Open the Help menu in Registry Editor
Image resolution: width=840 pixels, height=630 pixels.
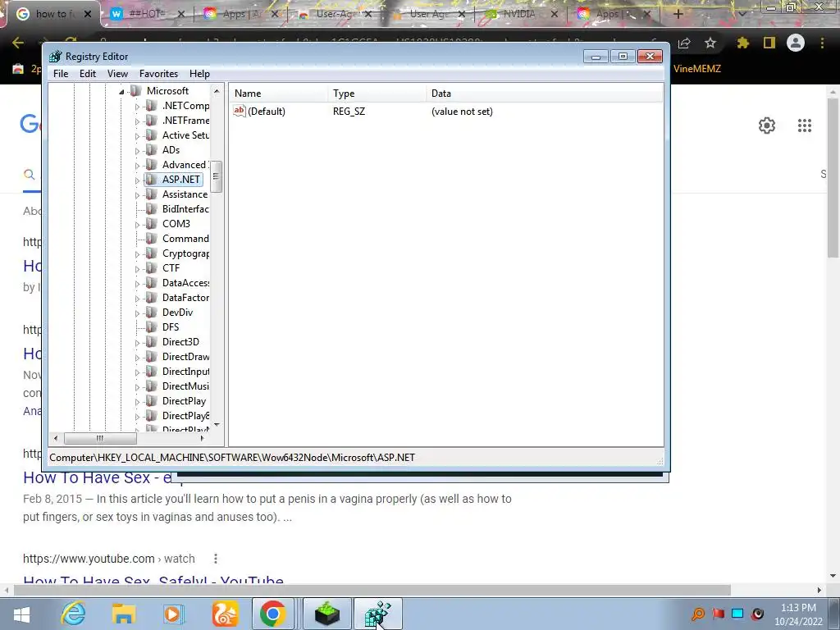pyautogui.click(x=199, y=74)
